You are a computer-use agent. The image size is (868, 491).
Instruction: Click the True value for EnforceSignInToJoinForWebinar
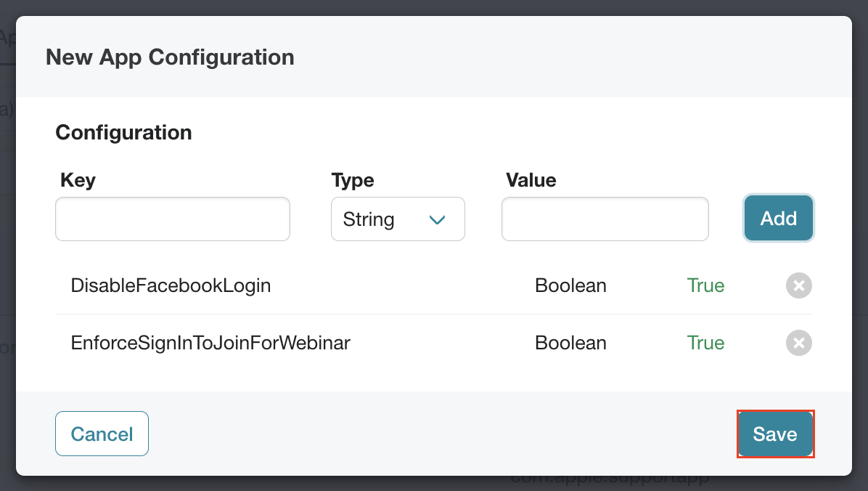[706, 343]
